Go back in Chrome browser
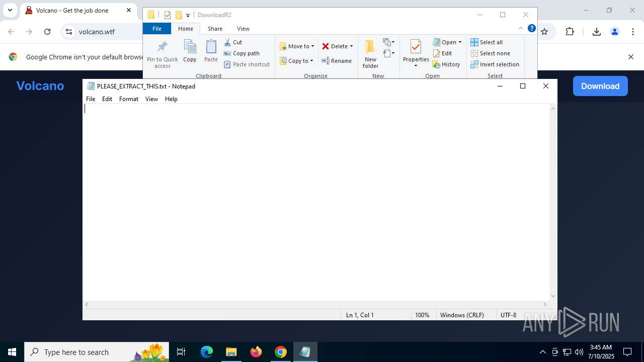 pos(11,32)
